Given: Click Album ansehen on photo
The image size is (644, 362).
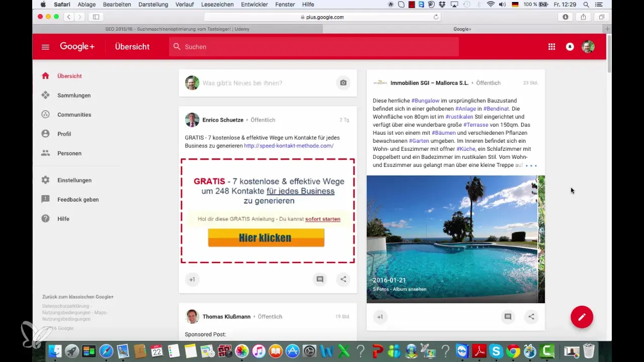Looking at the screenshot, I should pos(409,290).
